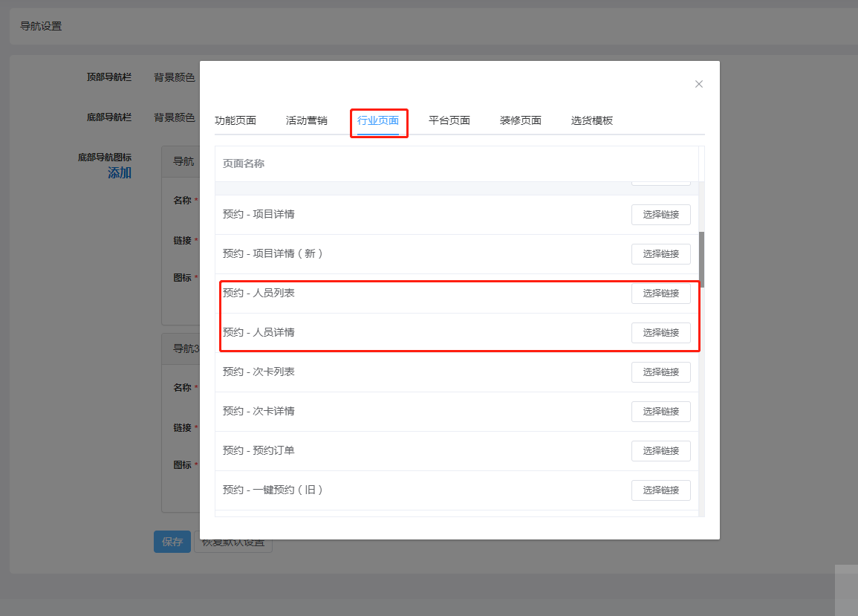Click the 保存 button behind the dialog
The width and height of the screenshot is (858, 616).
[x=172, y=542]
